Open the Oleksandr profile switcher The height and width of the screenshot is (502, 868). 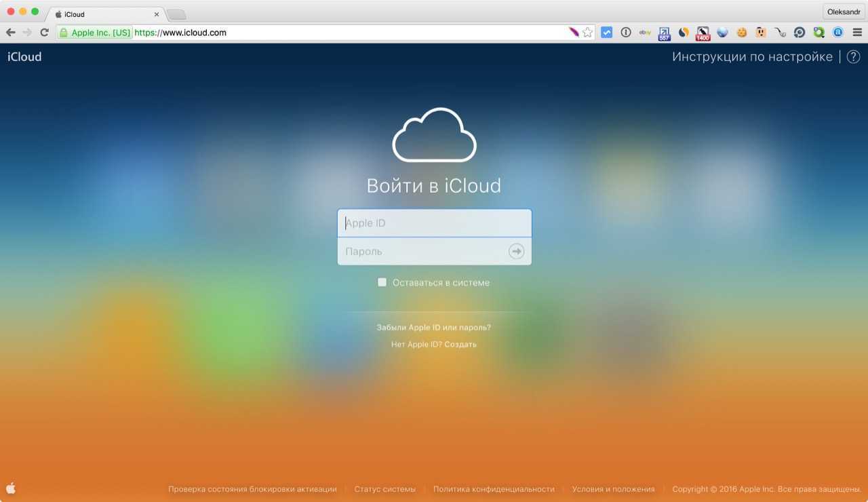click(843, 12)
